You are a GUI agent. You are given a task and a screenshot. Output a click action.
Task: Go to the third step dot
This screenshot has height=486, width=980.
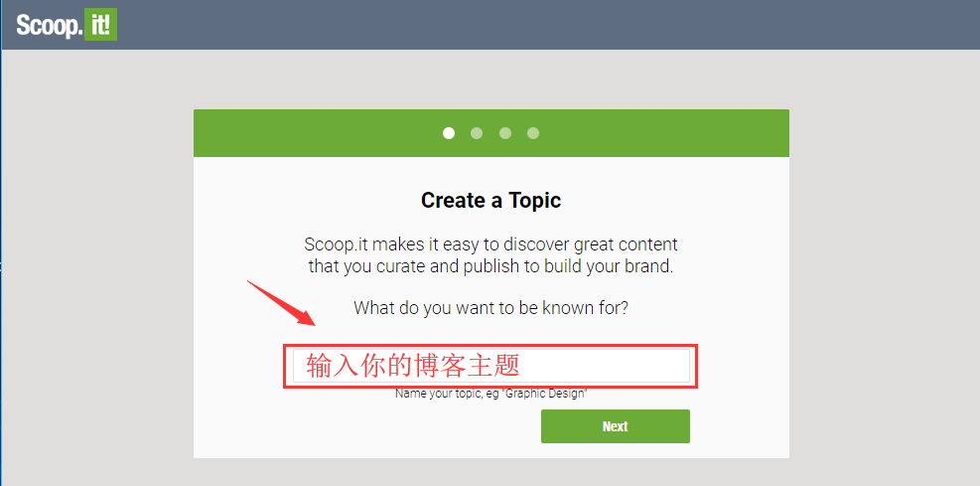pos(505,133)
